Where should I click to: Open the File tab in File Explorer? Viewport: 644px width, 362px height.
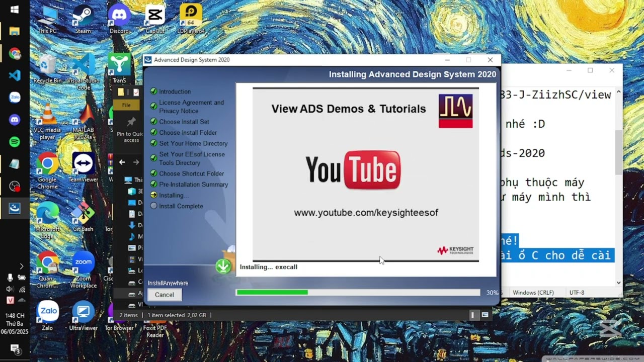click(x=126, y=105)
